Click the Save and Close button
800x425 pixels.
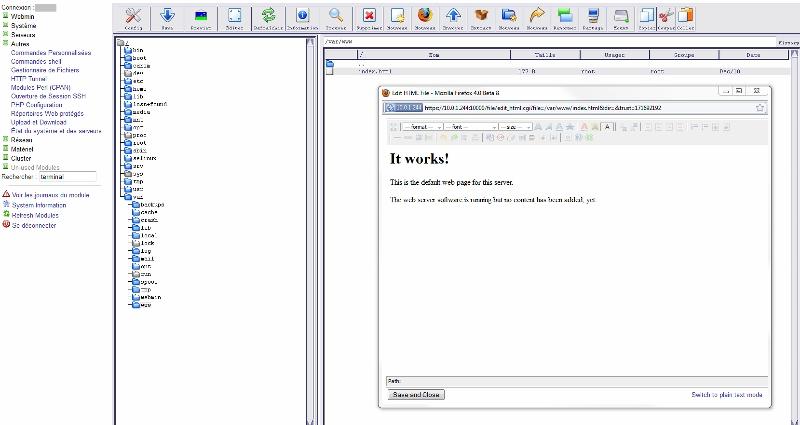(x=416, y=394)
